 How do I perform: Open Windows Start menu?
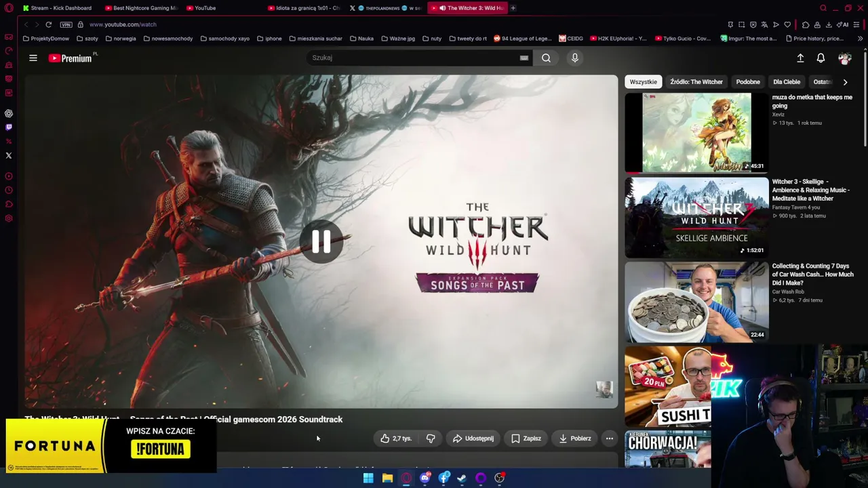tap(368, 479)
